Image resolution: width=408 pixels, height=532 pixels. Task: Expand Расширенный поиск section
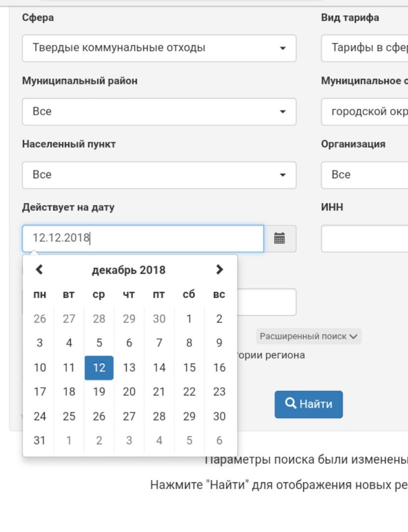click(309, 337)
